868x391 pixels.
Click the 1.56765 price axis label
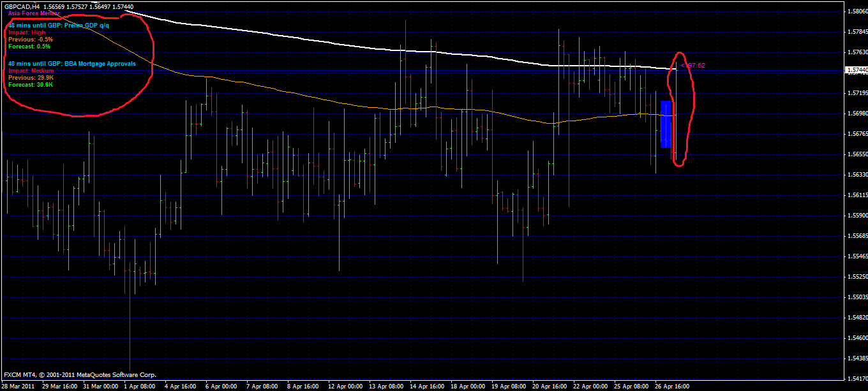pyautogui.click(x=857, y=133)
